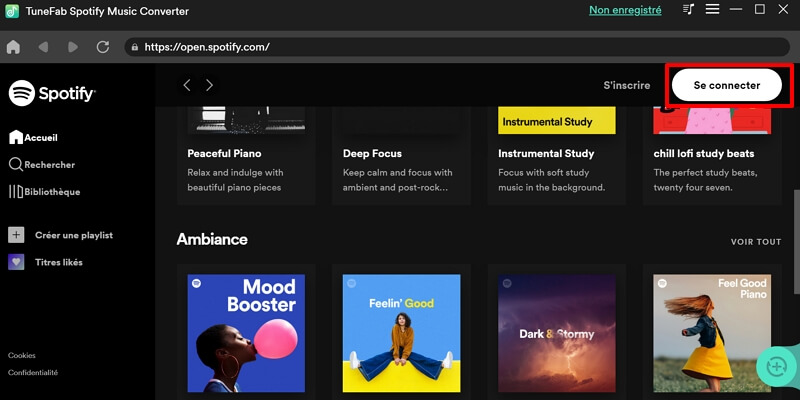Click the Non enregistré link
Screen dimensions: 800x400
[x=625, y=10]
